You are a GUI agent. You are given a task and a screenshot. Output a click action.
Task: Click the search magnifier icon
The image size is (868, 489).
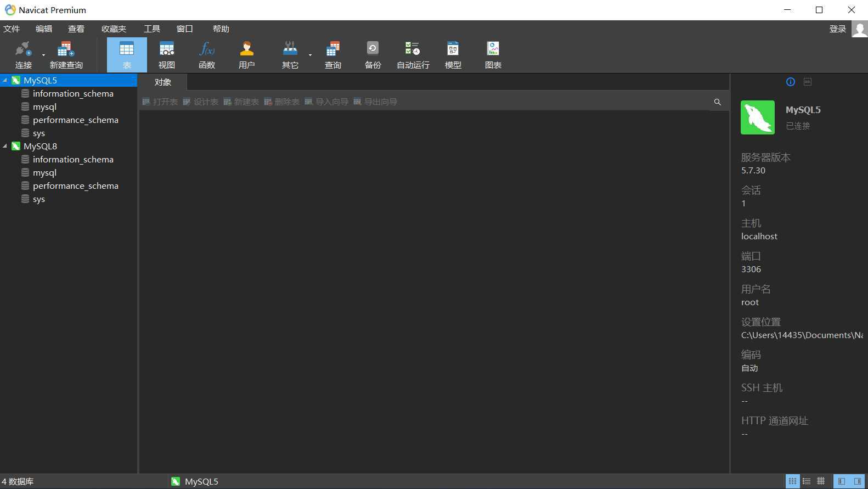pos(717,102)
